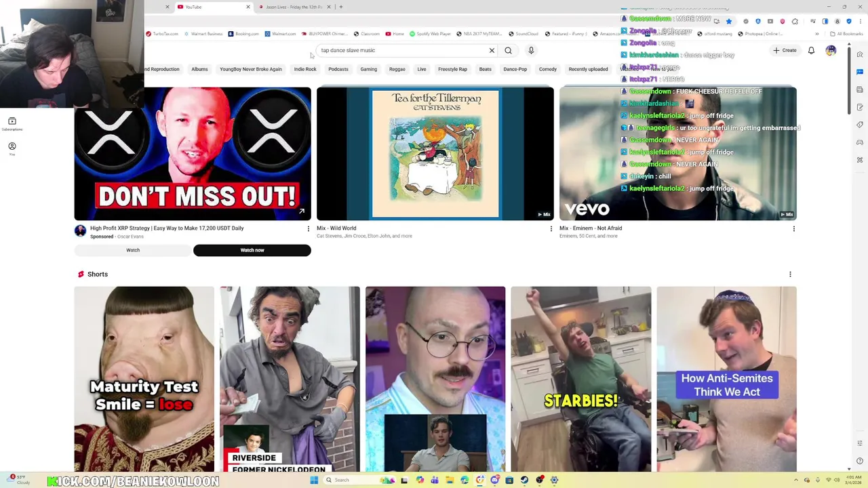868x488 pixels.
Task: Select the Gaming chip
Action: [369, 69]
